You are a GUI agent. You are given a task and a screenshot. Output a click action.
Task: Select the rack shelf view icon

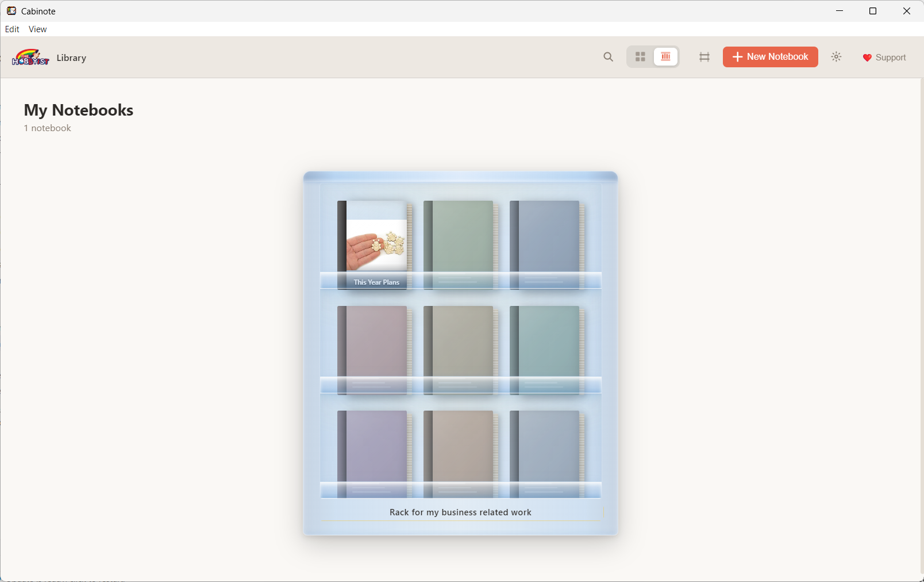click(665, 56)
